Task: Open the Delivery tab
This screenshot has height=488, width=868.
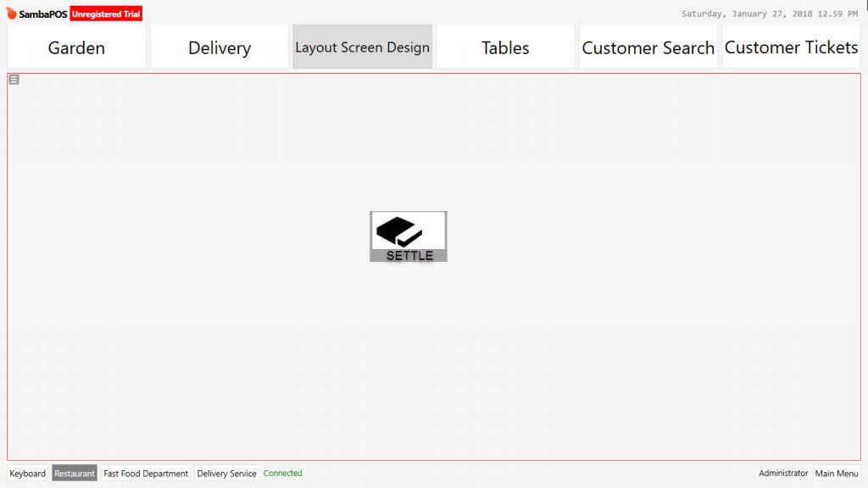Action: coord(220,47)
